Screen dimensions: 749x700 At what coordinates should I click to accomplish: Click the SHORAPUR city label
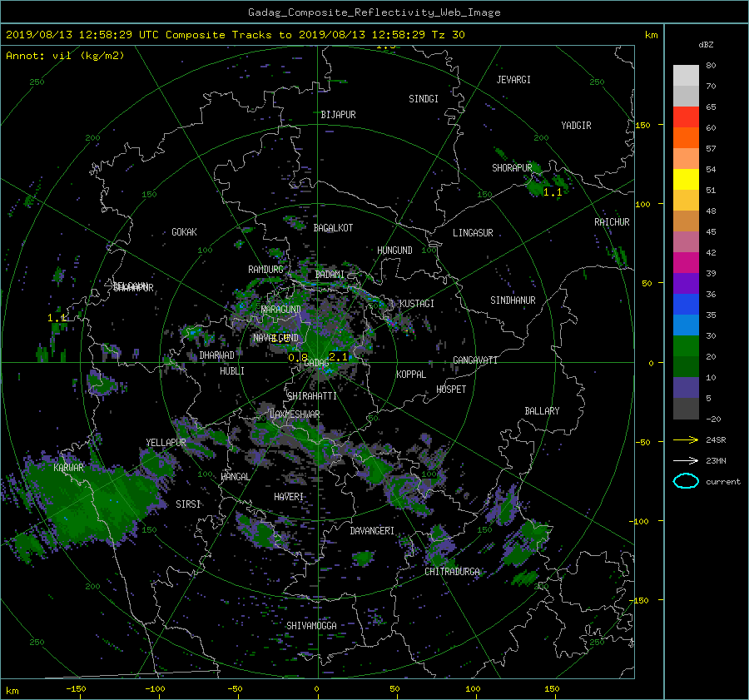pos(512,168)
